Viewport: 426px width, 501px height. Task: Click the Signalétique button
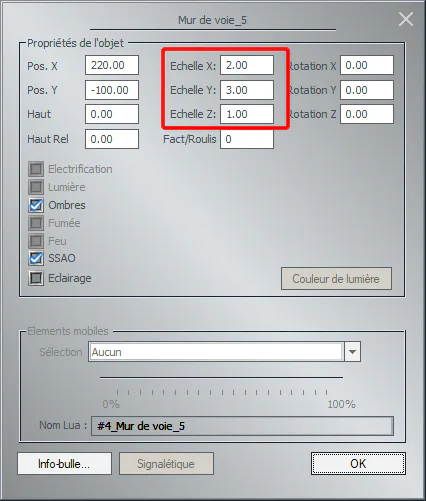tap(166, 464)
